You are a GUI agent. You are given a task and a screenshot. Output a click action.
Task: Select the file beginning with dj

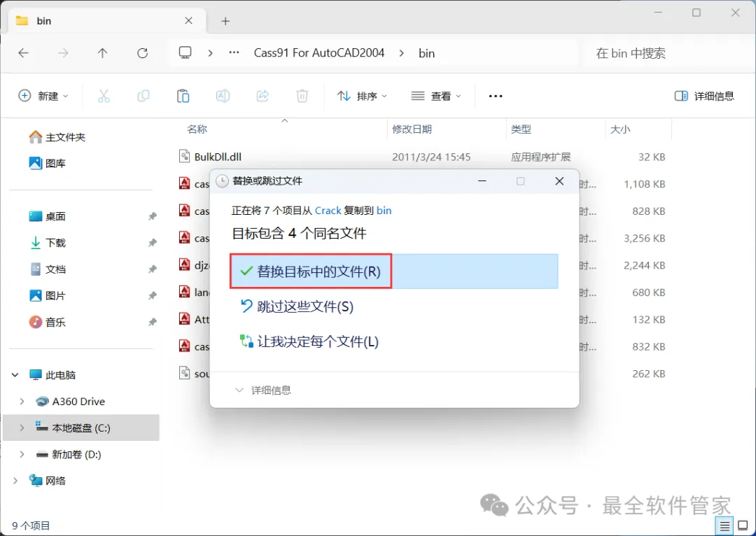tap(194, 265)
